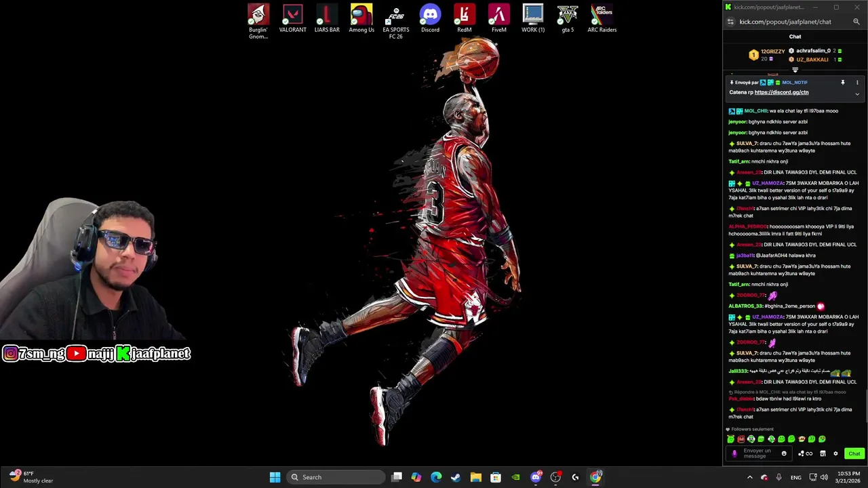Open the NVIDIA app in taskbar
The width and height of the screenshot is (868, 488).
(x=515, y=477)
